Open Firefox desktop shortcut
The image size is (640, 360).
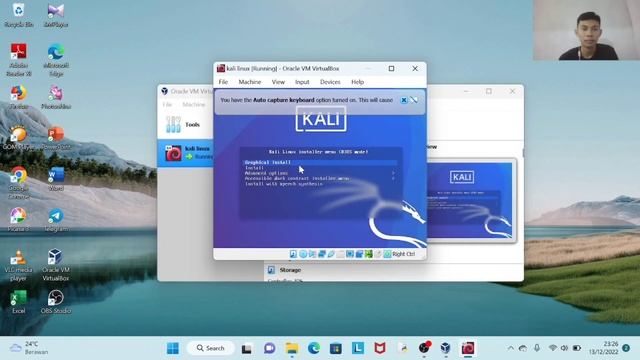click(18, 97)
